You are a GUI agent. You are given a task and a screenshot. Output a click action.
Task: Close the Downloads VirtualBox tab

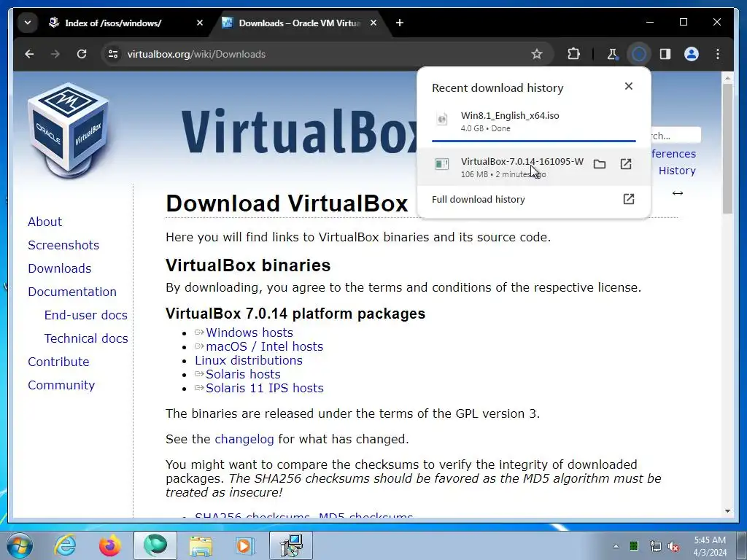(x=373, y=23)
